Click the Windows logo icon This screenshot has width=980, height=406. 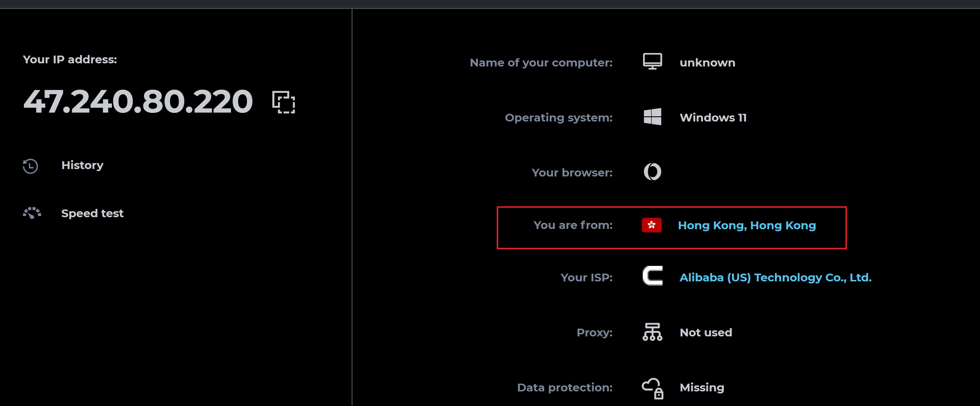click(652, 117)
